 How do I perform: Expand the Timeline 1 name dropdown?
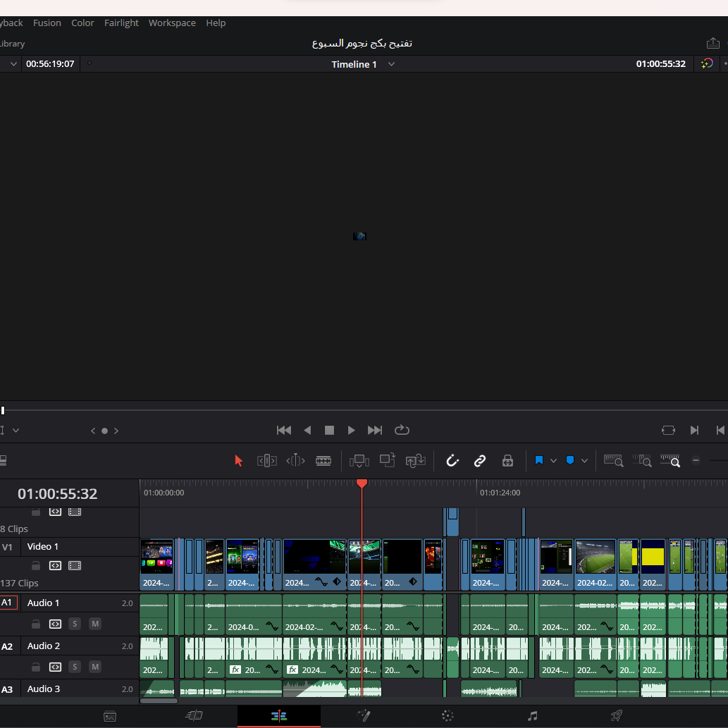392,64
